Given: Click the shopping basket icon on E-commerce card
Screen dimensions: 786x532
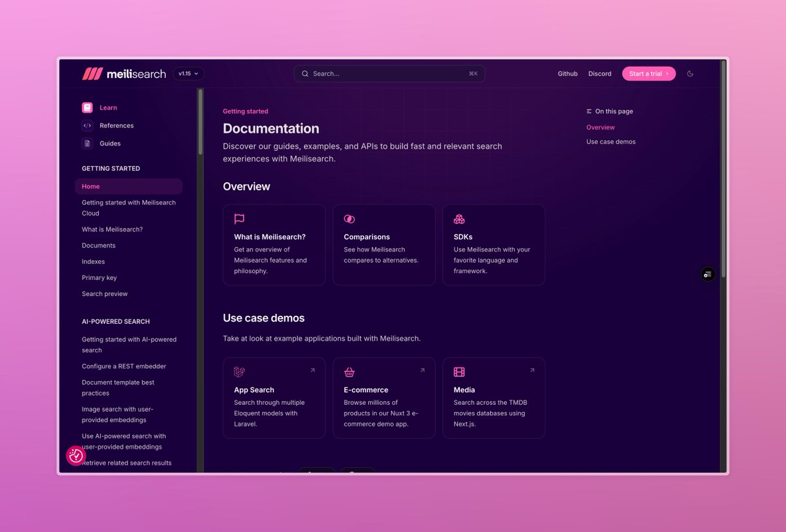Looking at the screenshot, I should coord(349,372).
